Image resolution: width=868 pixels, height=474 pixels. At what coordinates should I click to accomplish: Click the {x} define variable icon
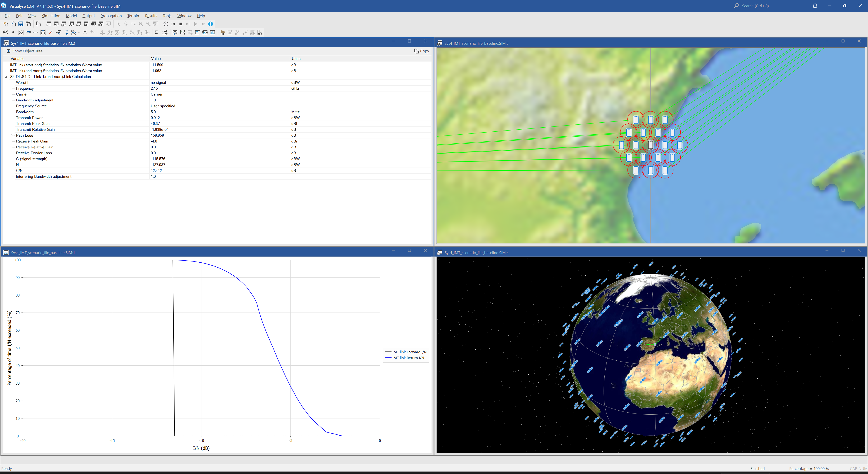tap(85, 32)
